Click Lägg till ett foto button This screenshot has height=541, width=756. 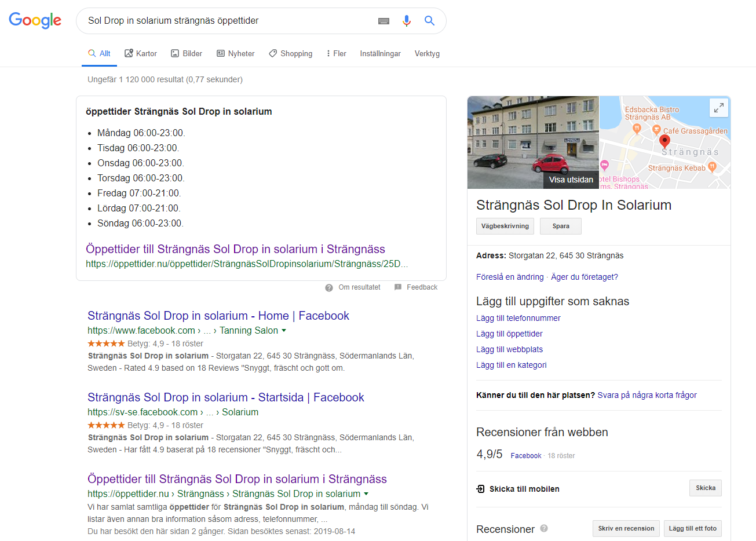tap(693, 528)
